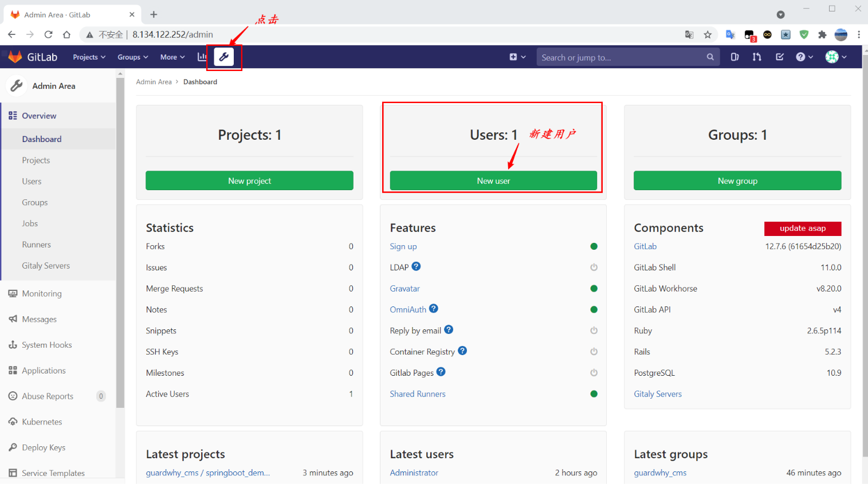The width and height of the screenshot is (868, 484).
Task: Click the green New group button
Action: pos(737,180)
